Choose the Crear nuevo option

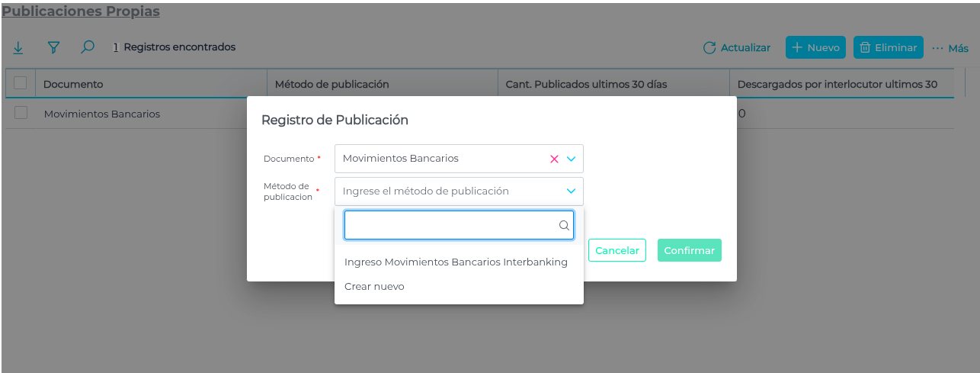[x=459, y=287]
